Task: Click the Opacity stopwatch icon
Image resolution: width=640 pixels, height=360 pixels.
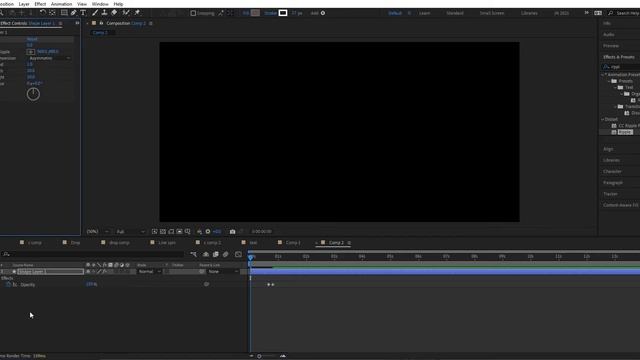Action: point(8,284)
